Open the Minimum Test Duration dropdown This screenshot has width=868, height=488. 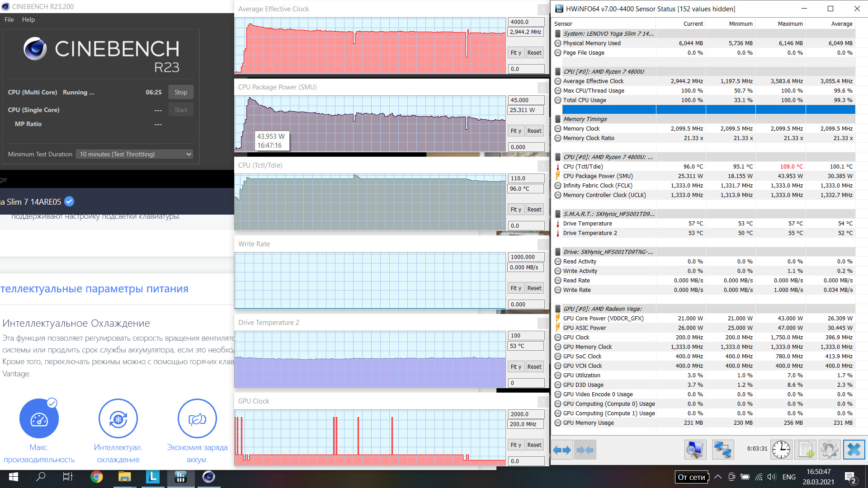(x=134, y=154)
